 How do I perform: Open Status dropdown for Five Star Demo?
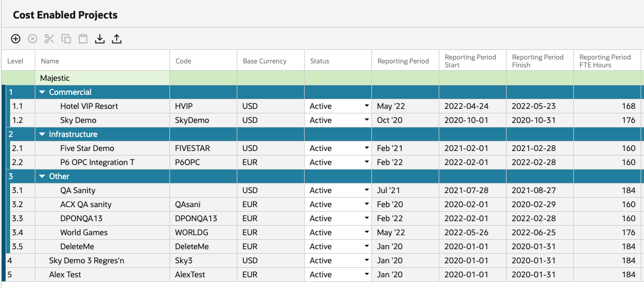tap(366, 148)
